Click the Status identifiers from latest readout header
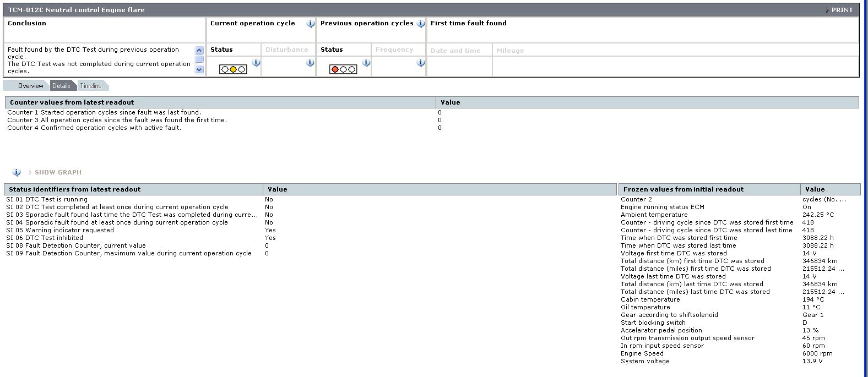This screenshot has height=377, width=868. [74, 189]
